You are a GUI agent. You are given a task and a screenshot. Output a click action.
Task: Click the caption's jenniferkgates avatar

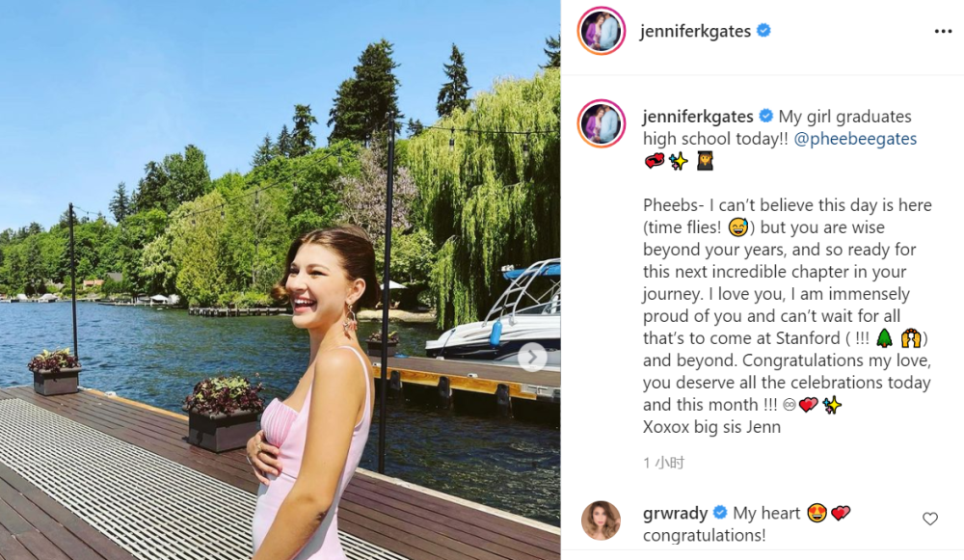click(x=602, y=123)
